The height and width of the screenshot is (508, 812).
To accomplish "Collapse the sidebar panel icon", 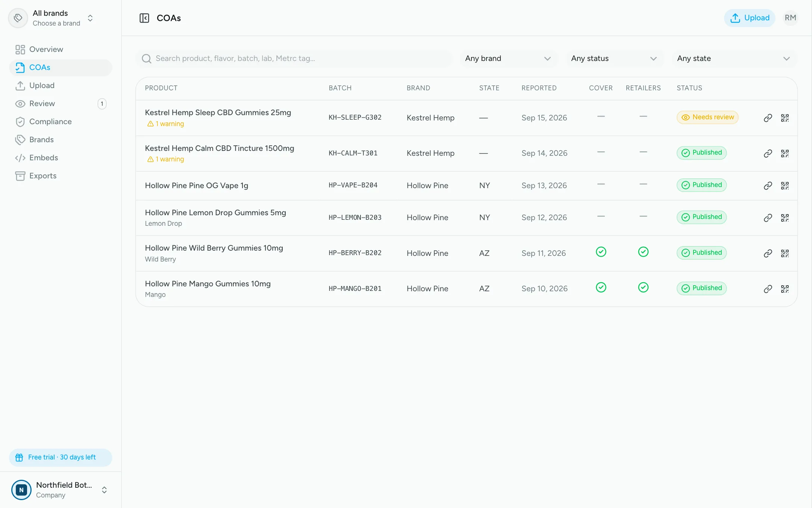I will point(144,18).
